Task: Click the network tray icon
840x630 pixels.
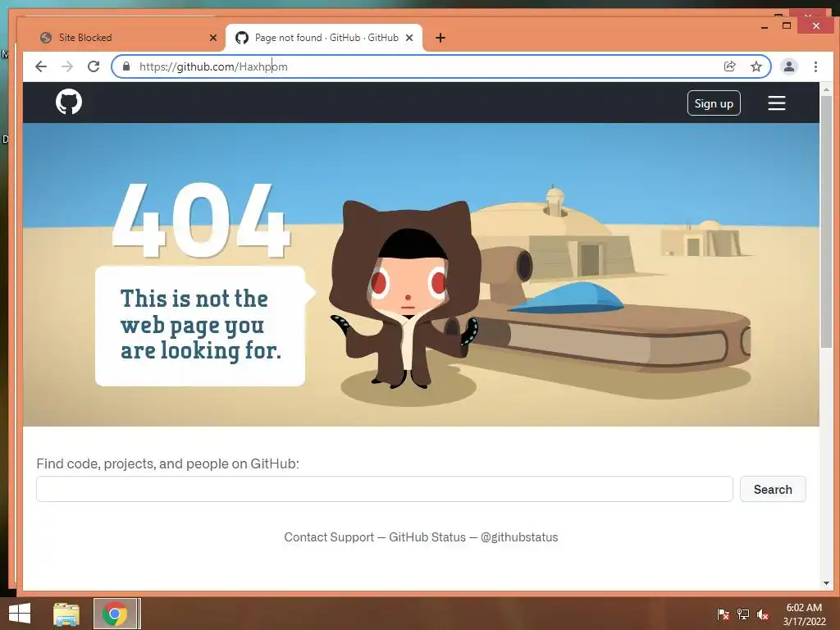Action: tap(743, 614)
